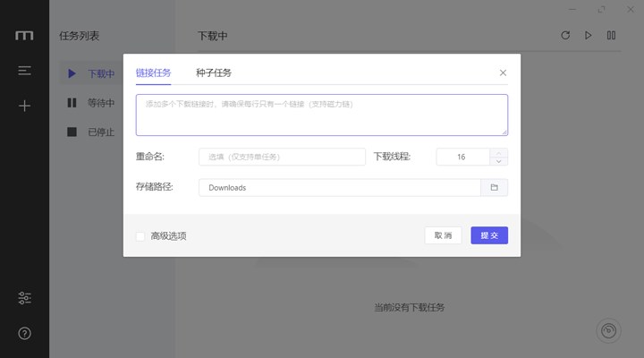This screenshot has height=358, width=644.
Task: Open the task list menu icon
Action: tap(24, 71)
